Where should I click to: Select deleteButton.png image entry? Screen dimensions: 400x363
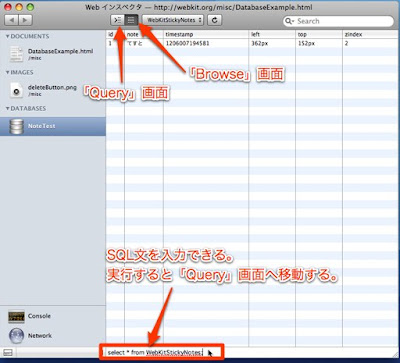click(x=53, y=90)
